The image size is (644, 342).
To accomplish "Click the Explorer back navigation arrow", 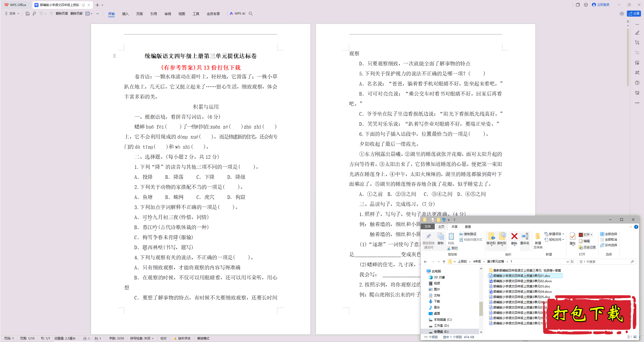I will tap(425, 262).
